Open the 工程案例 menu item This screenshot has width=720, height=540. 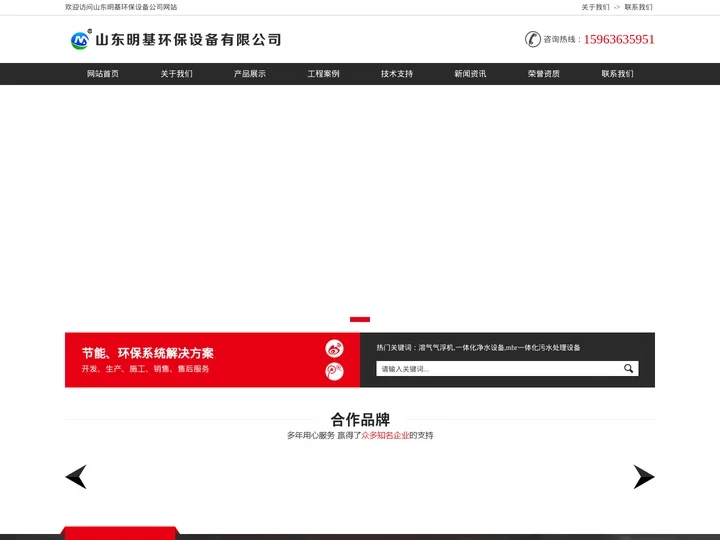[323, 74]
